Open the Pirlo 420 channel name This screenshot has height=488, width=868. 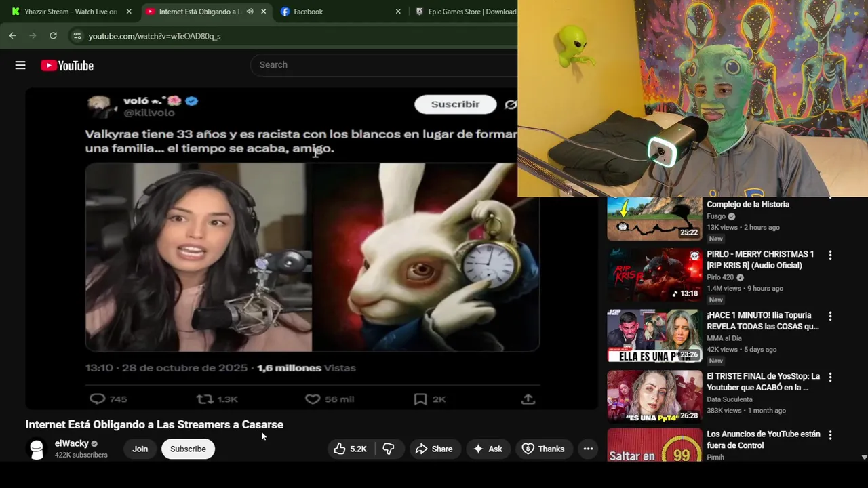point(720,277)
